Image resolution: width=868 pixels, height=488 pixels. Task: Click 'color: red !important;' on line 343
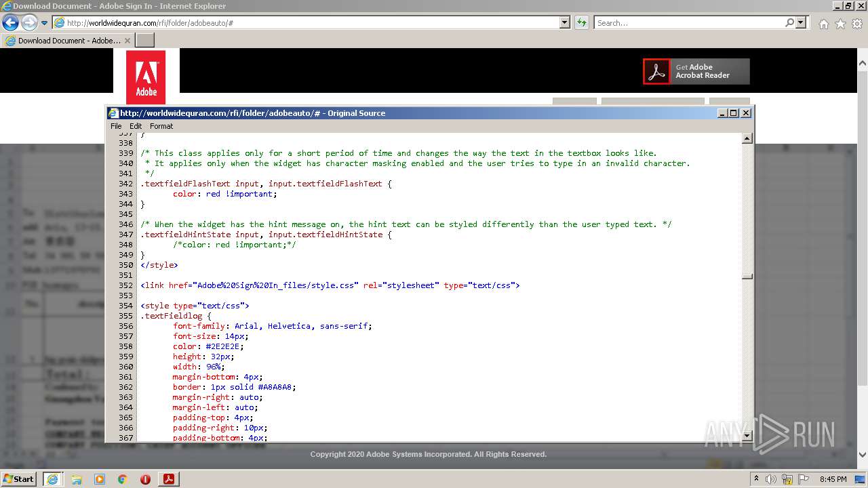pyautogui.click(x=225, y=194)
